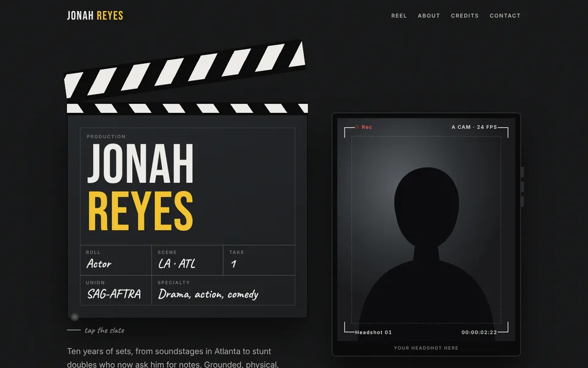The width and height of the screenshot is (588, 368).
Task: Click the UNION field label
Action: [96, 283]
